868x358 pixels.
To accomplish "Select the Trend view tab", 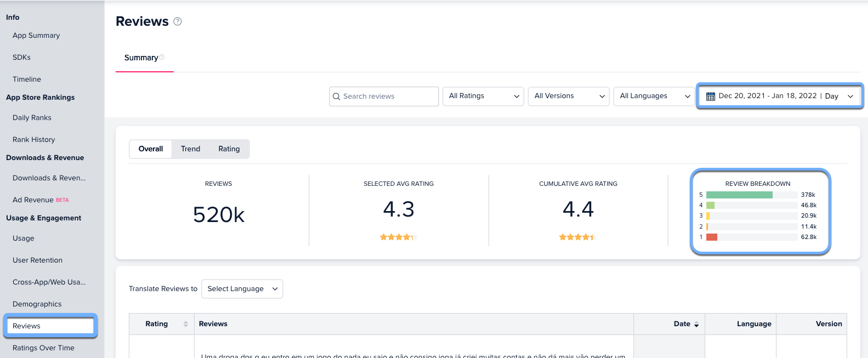I will coord(191,149).
